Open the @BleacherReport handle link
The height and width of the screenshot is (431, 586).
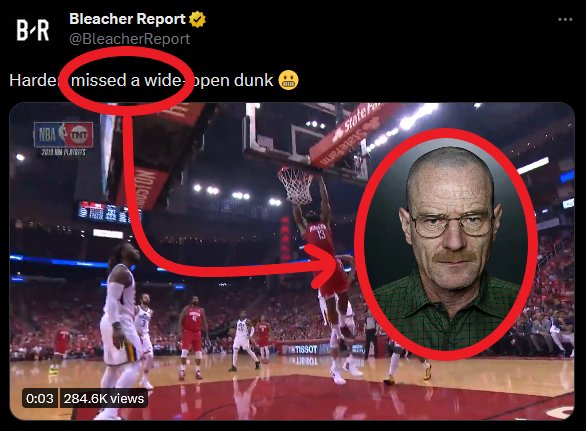(x=130, y=39)
